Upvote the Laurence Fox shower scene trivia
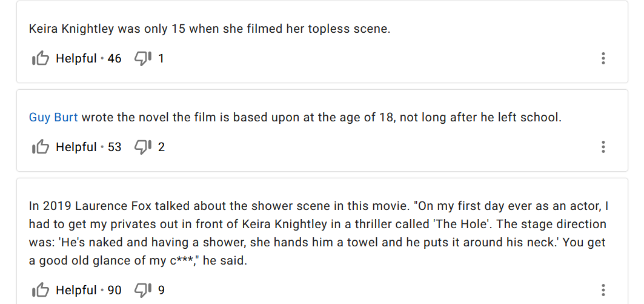644x304 pixels. pos(41,290)
